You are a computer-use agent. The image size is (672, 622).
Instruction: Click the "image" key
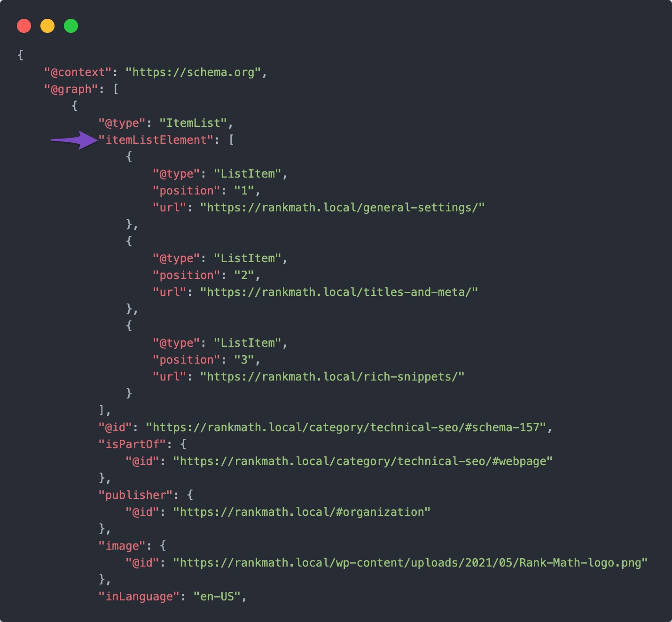point(122,546)
